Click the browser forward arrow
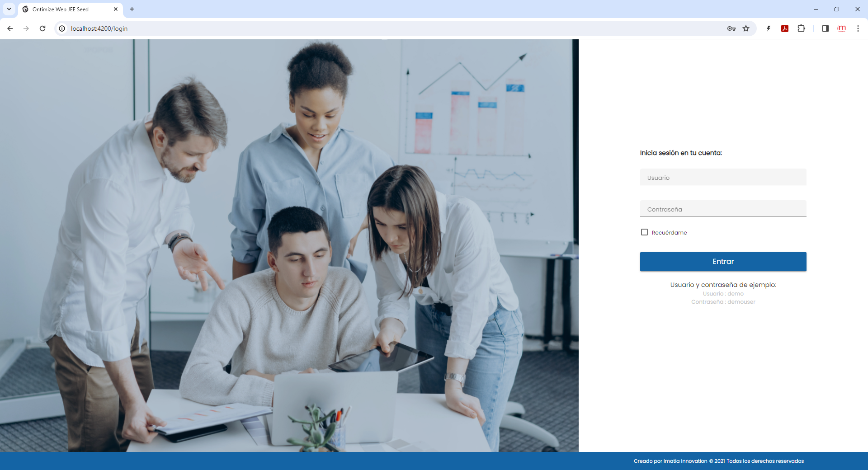Screen dimensions: 868x470 26,28
